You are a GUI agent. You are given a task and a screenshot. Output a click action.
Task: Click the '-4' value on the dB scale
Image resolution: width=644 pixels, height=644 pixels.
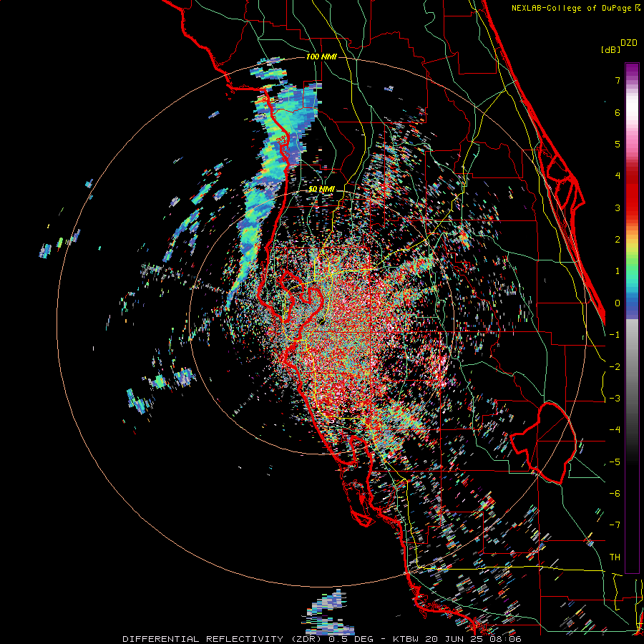point(615,430)
